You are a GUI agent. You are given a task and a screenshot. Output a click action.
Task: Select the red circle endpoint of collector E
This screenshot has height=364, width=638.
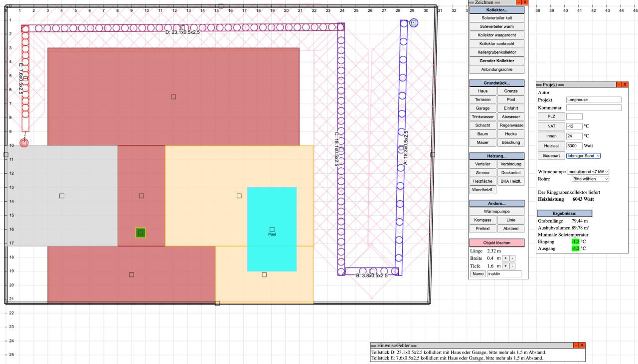point(24,143)
